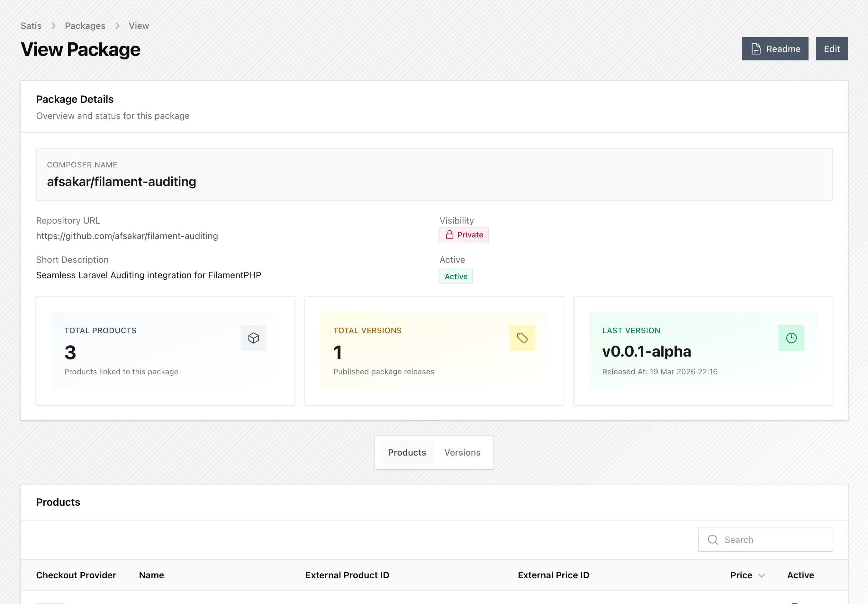This screenshot has height=604, width=868.
Task: Focus the Products search field
Action: (765, 540)
